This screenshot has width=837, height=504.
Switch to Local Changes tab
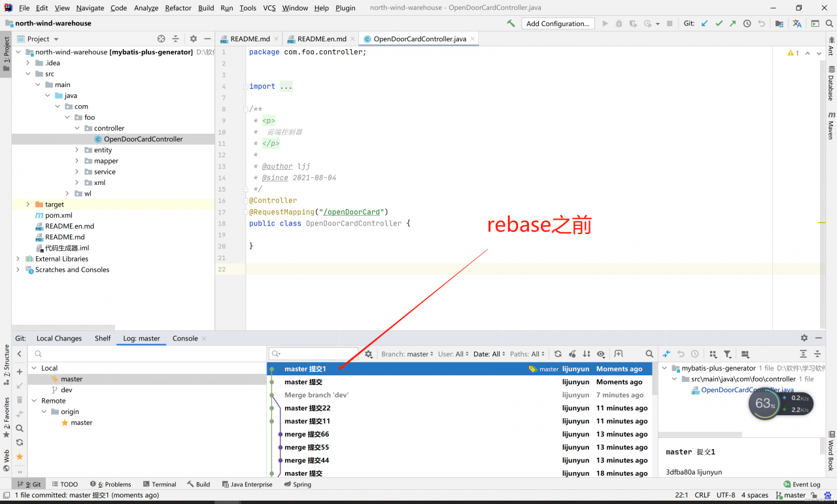pos(59,338)
